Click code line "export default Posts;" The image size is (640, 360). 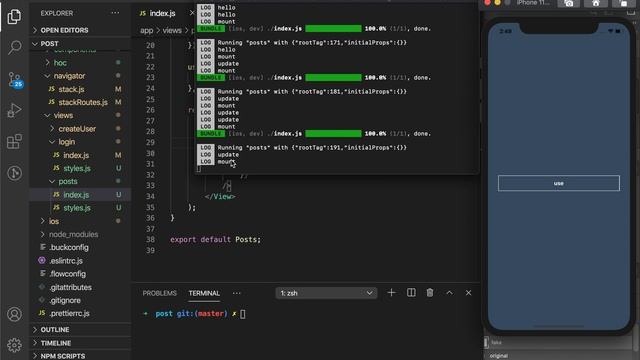pyautogui.click(x=215, y=240)
